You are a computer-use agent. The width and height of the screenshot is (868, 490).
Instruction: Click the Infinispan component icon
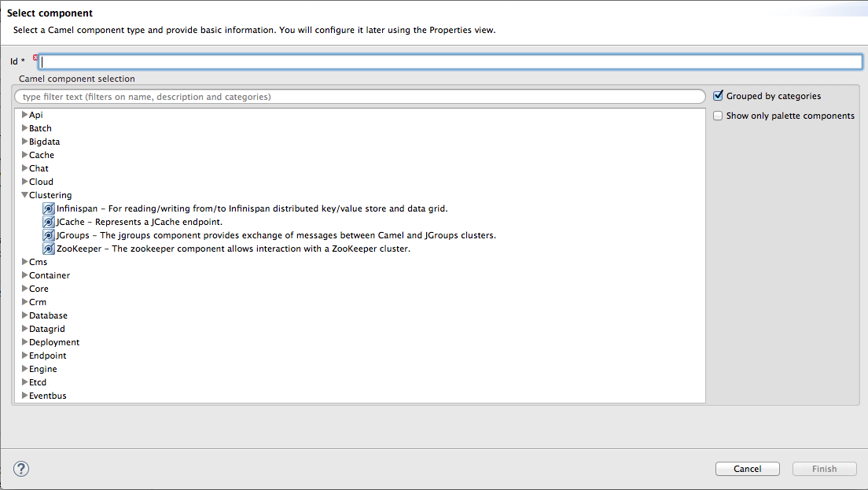49,208
